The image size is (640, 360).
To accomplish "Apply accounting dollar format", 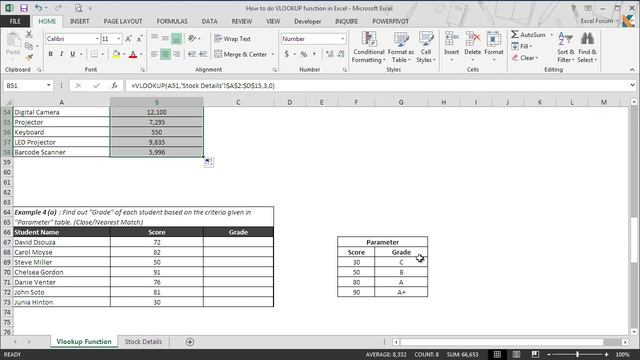I will 287,54.
